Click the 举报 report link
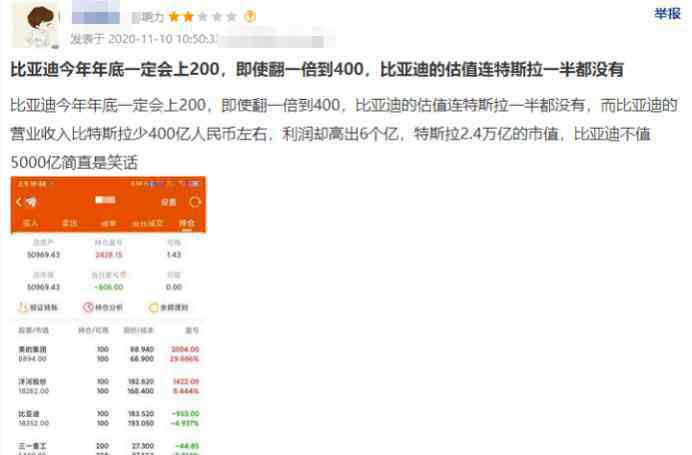Screen dimensions: 692x455 (x=667, y=14)
